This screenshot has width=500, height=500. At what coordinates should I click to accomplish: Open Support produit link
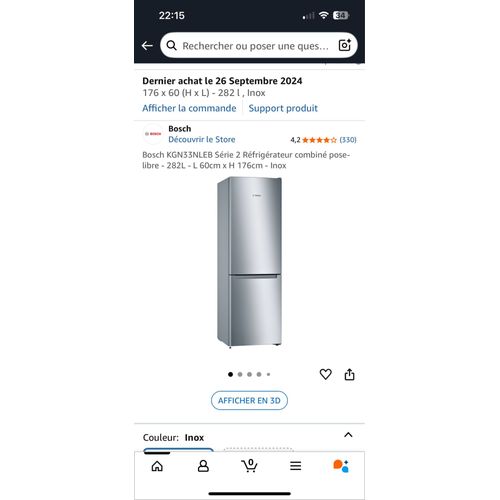pos(283,108)
